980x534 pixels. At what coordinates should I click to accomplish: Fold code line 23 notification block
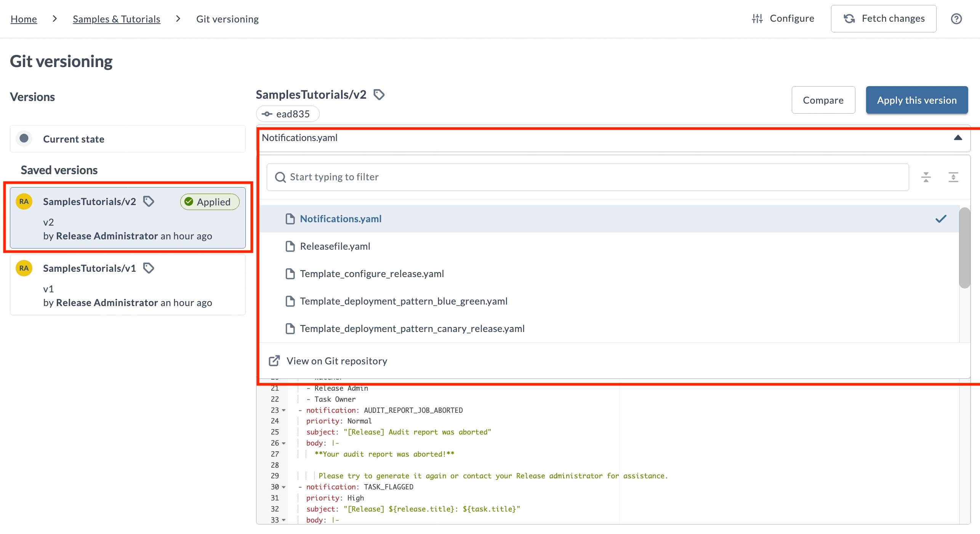click(x=284, y=411)
